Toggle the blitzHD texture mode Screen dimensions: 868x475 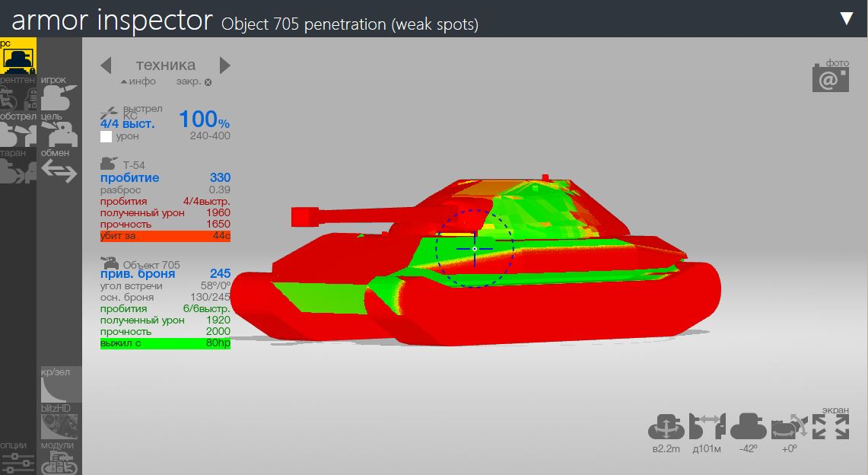(x=59, y=421)
